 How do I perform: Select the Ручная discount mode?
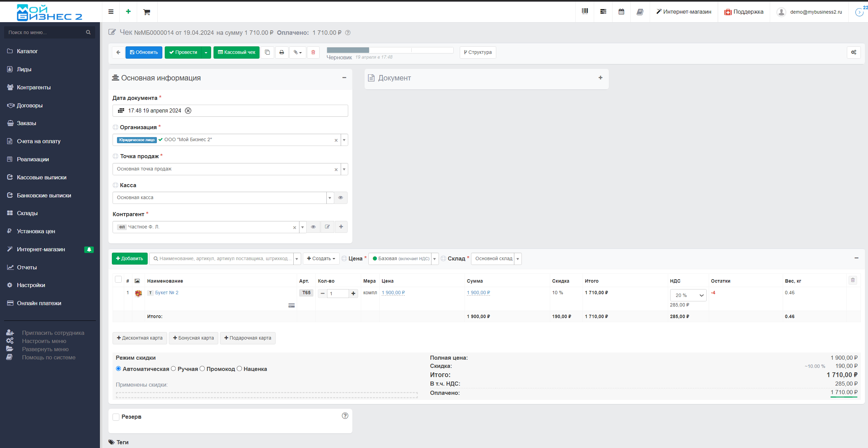point(173,369)
